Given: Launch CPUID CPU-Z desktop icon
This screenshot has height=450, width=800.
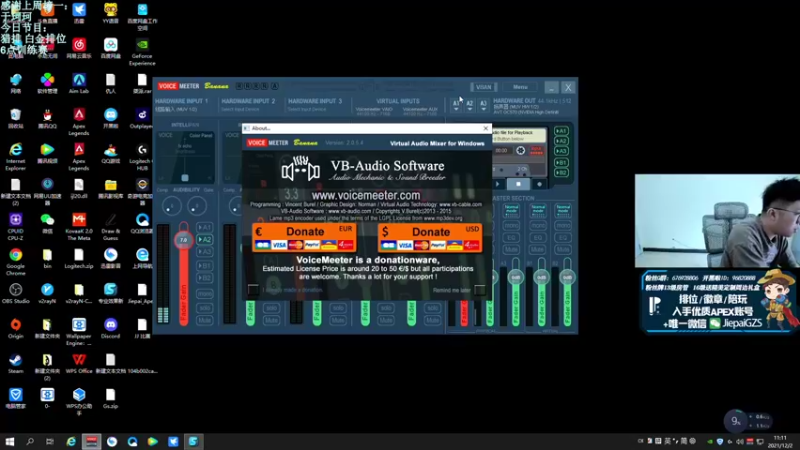Looking at the screenshot, I should click(x=15, y=227).
